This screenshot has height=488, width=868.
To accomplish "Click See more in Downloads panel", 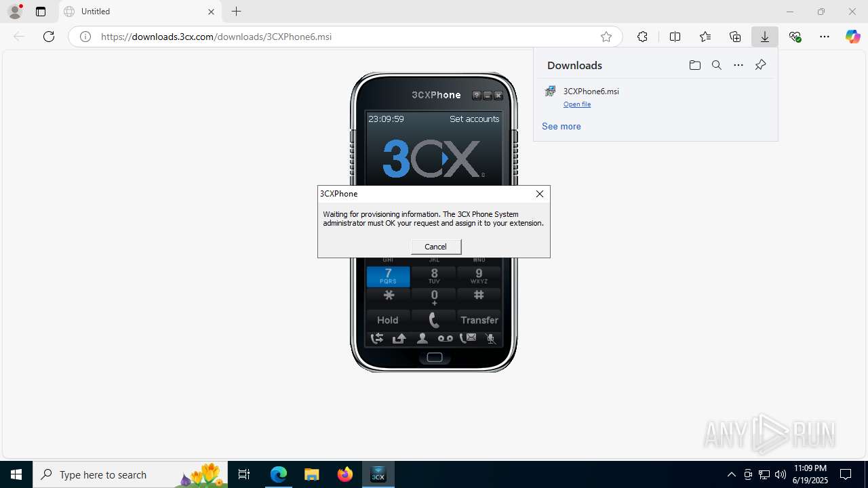I will tap(561, 126).
